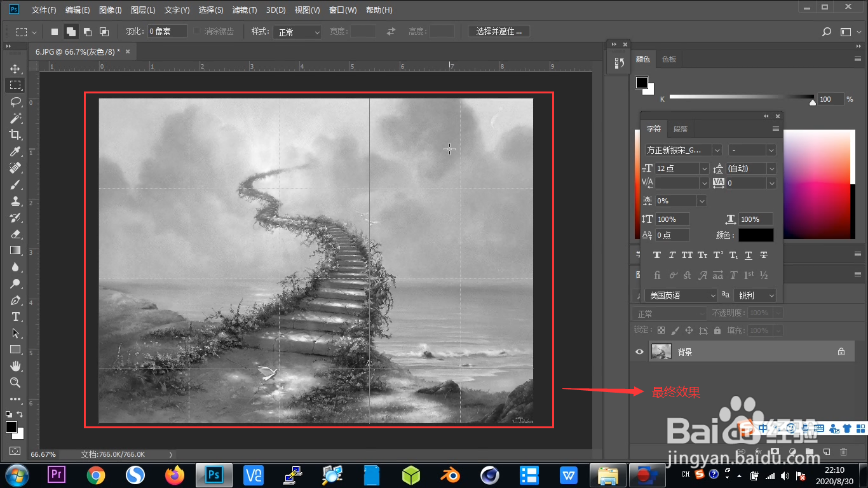Toggle Strikethrough in Character panel

(764, 255)
